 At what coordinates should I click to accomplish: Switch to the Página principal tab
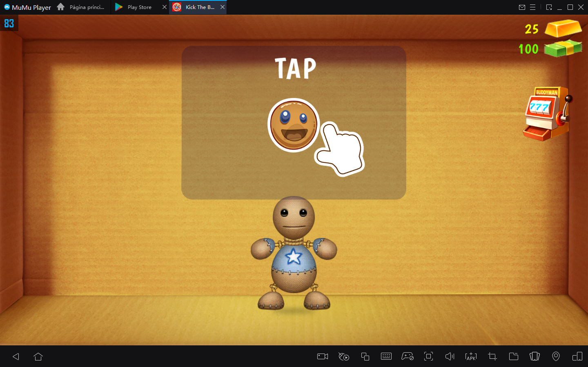pos(83,7)
